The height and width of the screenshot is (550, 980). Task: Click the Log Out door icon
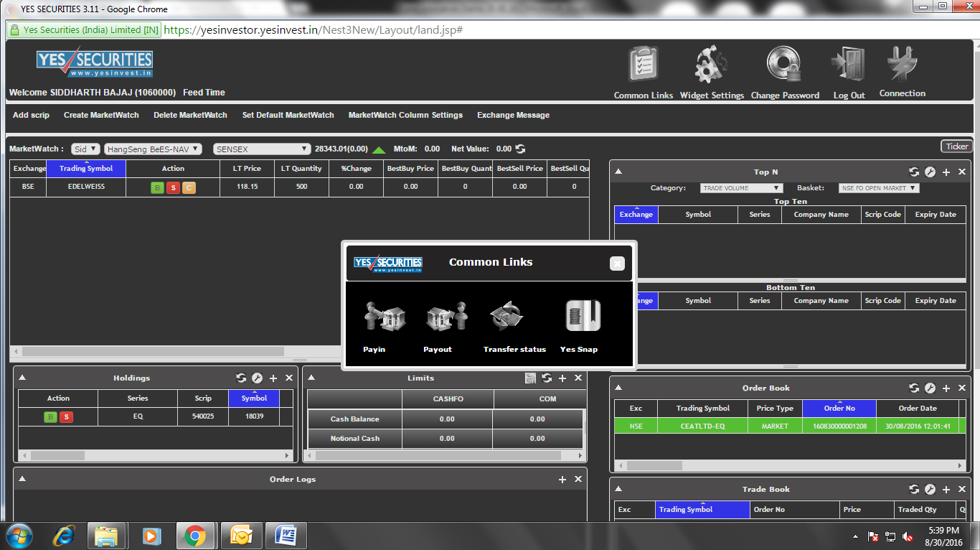pyautogui.click(x=848, y=65)
